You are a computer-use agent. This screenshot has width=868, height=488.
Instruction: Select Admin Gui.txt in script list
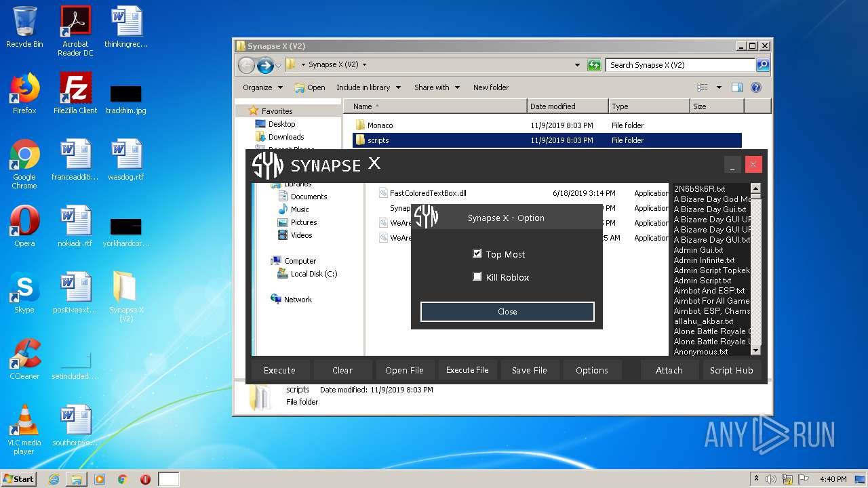(x=698, y=250)
